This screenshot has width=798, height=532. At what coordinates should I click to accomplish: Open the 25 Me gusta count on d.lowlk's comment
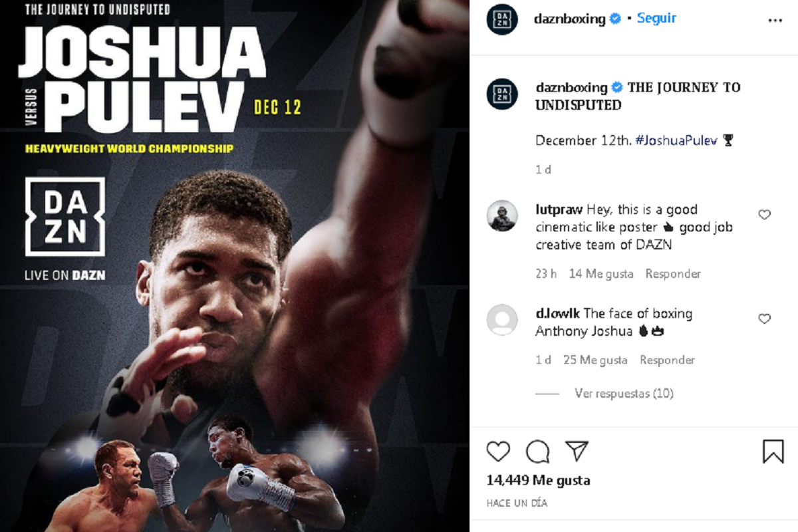pyautogui.click(x=595, y=360)
